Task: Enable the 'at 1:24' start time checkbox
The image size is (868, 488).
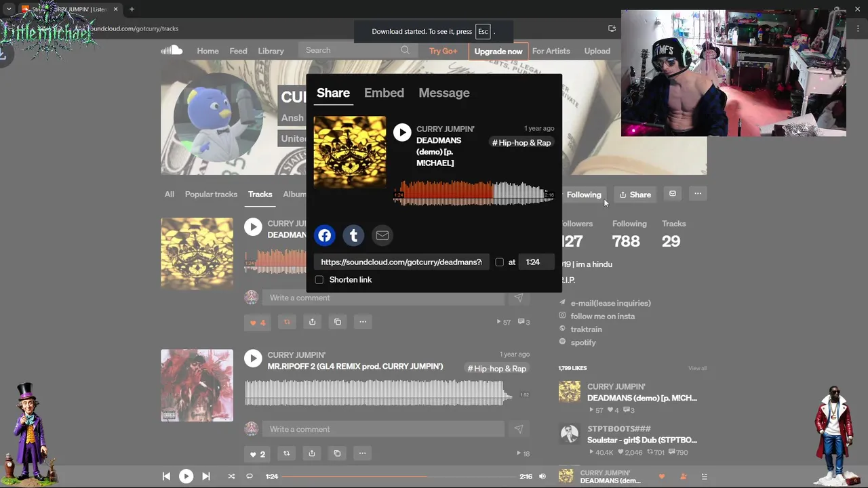Action: 500,262
